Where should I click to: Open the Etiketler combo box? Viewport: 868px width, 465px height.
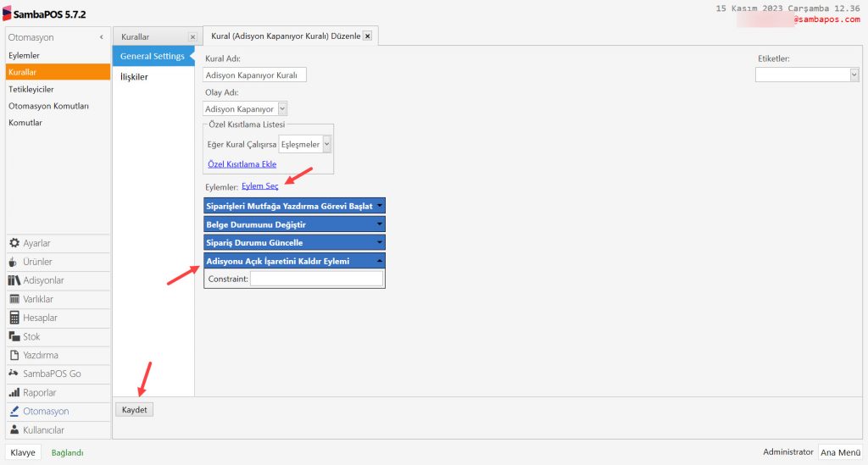pos(854,75)
